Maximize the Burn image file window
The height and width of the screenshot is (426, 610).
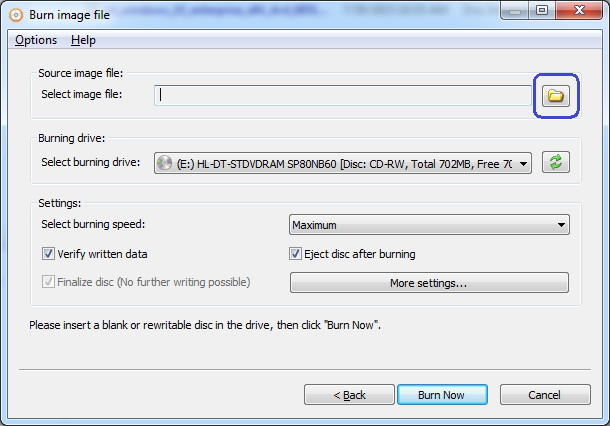[542, 11]
